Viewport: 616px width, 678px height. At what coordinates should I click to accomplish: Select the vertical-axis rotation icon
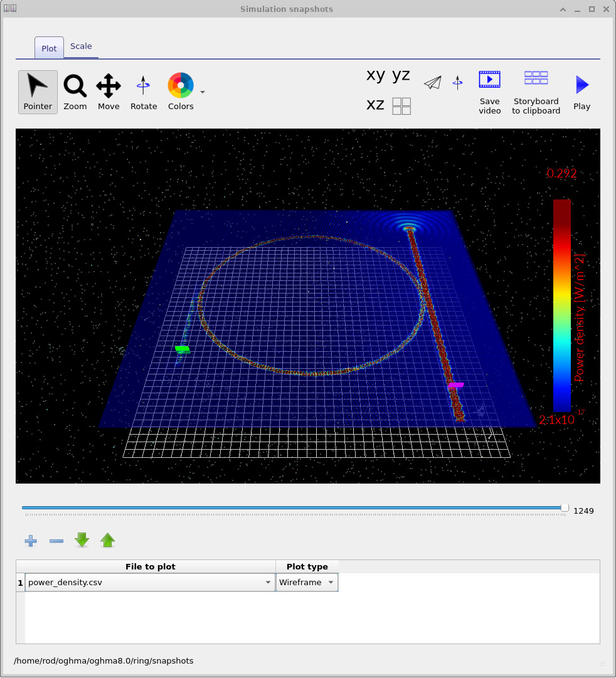pyautogui.click(x=457, y=82)
